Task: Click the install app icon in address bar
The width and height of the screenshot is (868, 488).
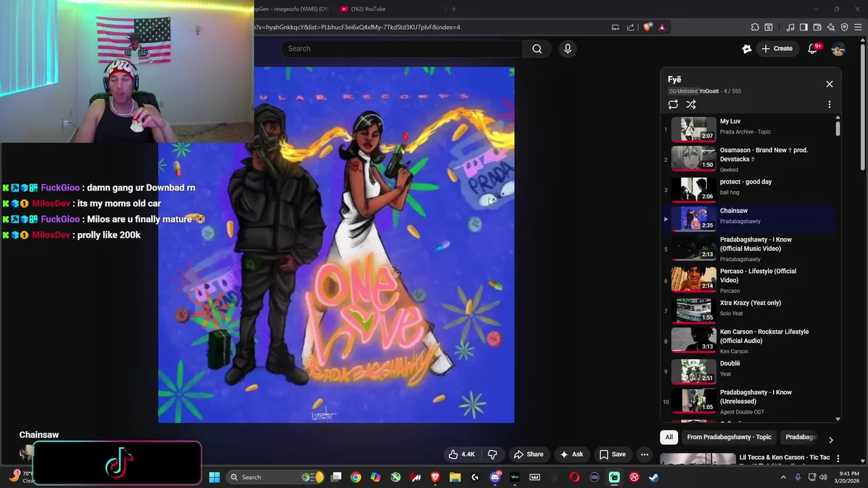Action: (x=615, y=27)
